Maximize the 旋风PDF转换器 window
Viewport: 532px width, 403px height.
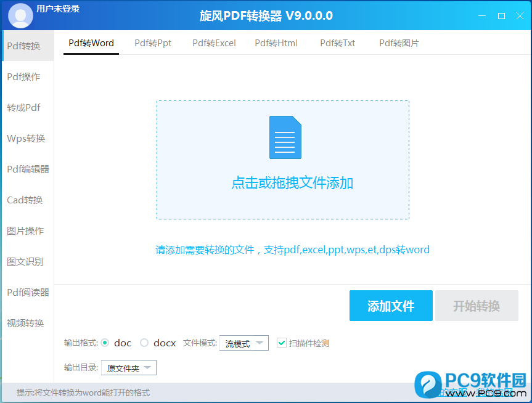click(501, 15)
